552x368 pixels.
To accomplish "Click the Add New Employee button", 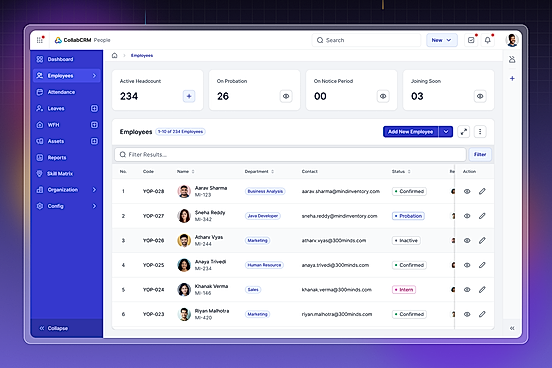I will coord(410,132).
